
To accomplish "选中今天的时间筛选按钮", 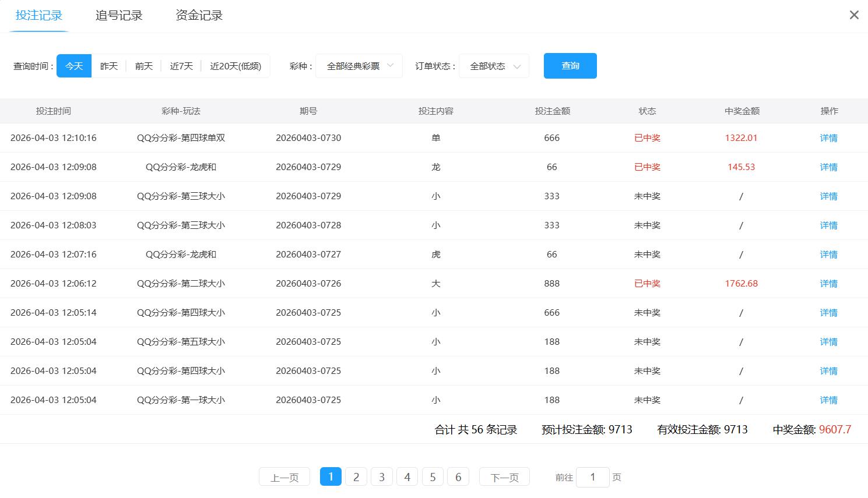I will (x=73, y=66).
